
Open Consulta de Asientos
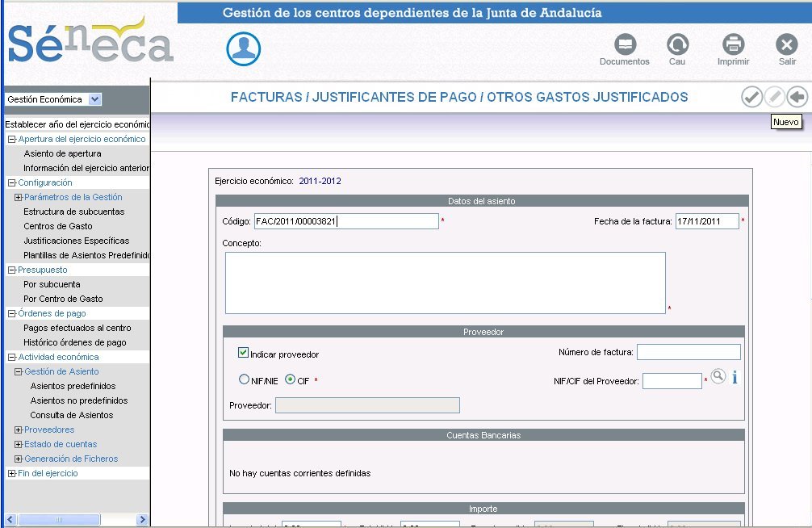[72, 414]
